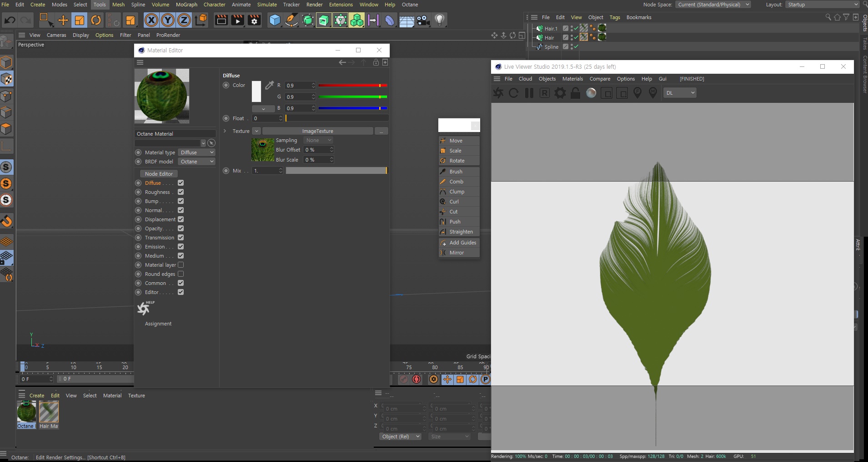Click the Octane help logo icon

145,308
